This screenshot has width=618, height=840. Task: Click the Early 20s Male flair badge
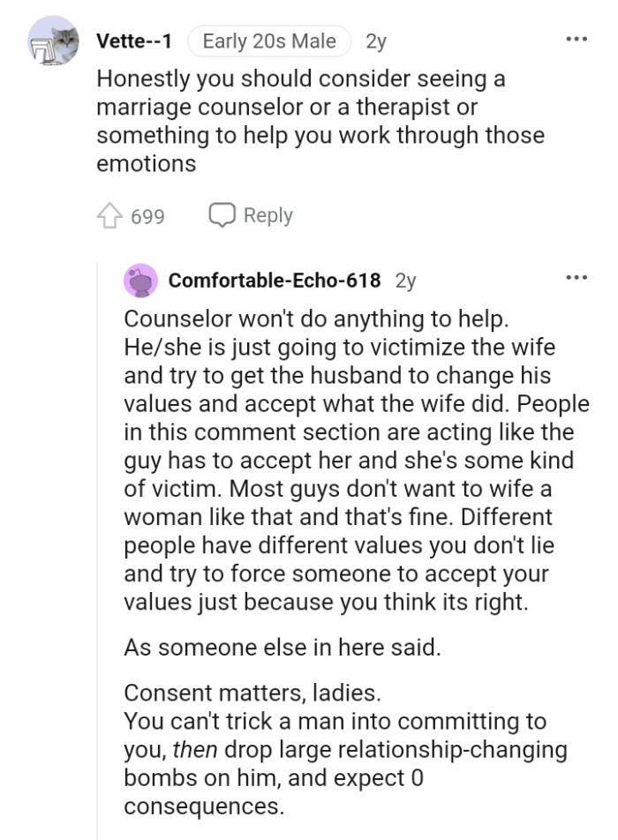tap(268, 41)
